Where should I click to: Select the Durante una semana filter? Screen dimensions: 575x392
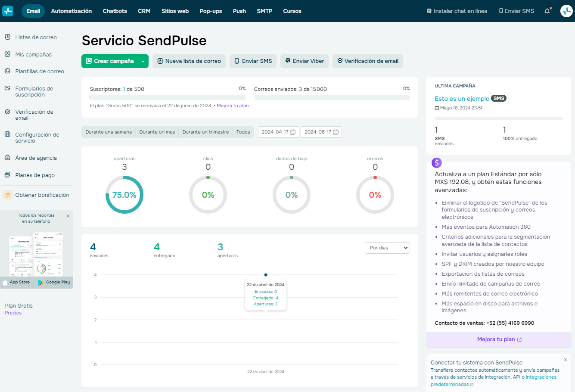coord(109,132)
